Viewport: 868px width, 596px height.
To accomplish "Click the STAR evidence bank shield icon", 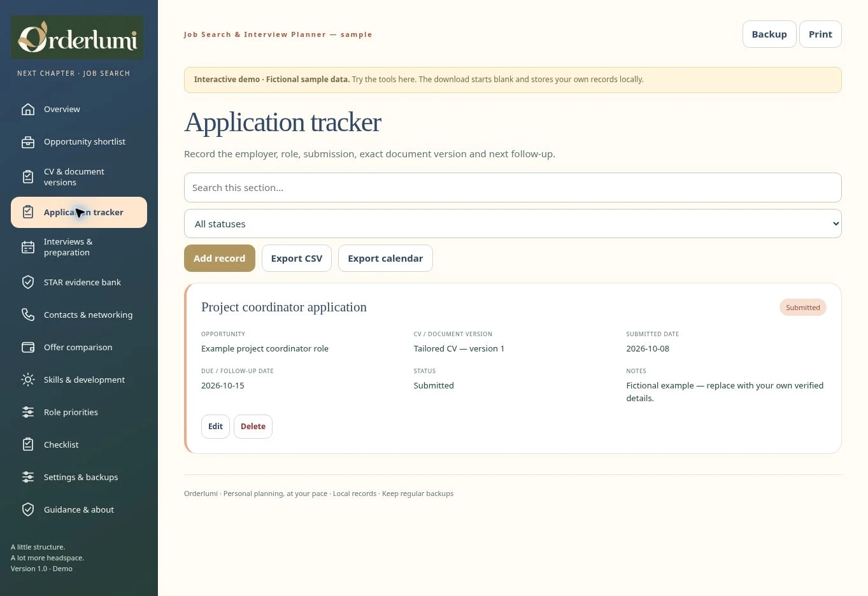I will coord(28,282).
